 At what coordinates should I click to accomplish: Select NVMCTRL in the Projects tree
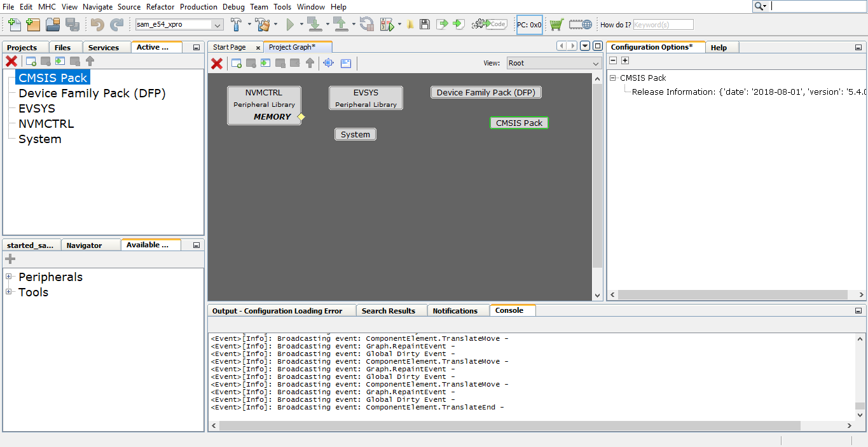(45, 123)
